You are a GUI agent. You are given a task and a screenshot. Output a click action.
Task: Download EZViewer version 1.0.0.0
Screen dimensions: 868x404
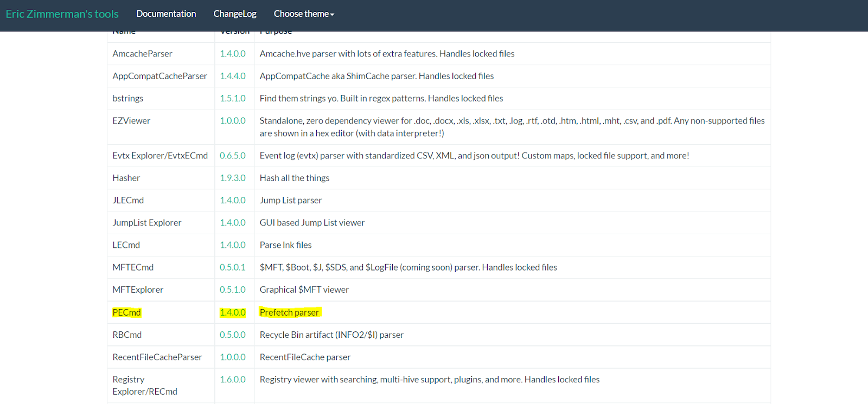click(x=233, y=120)
